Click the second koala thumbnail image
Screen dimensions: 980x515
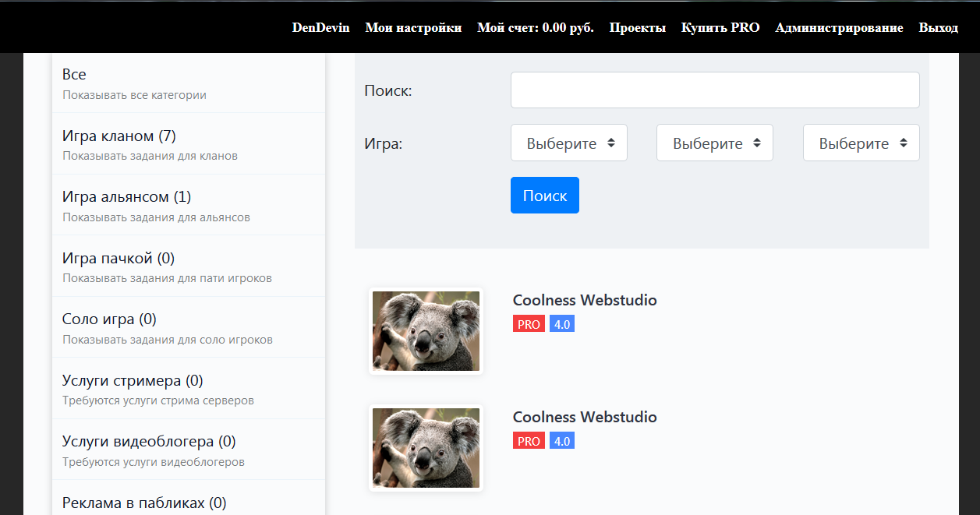point(426,448)
